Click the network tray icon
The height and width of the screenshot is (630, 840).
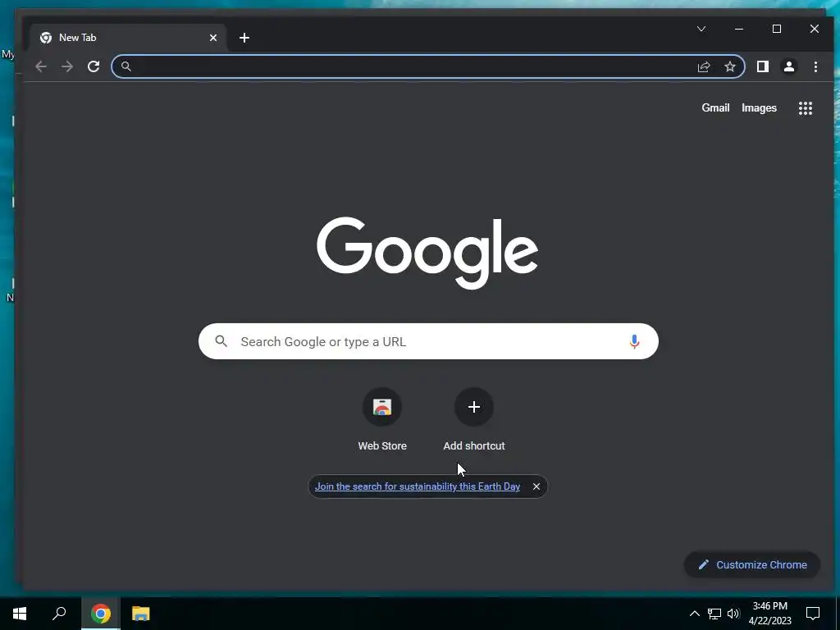(714, 614)
